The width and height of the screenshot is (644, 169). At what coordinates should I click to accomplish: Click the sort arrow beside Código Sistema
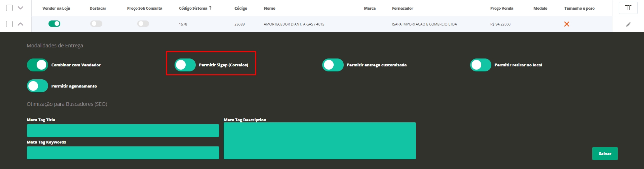pyautogui.click(x=210, y=8)
